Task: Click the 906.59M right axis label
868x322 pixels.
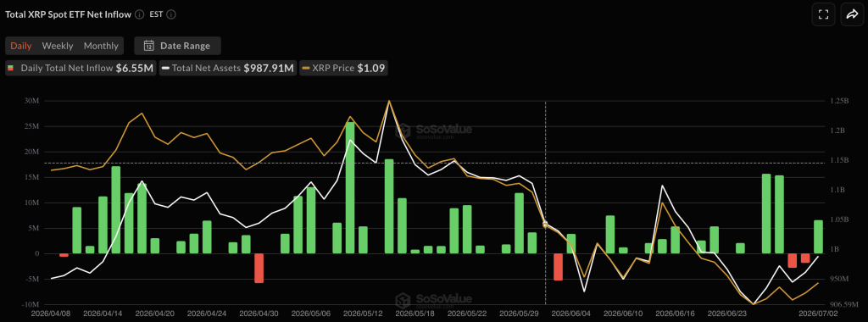Action: tap(844, 304)
